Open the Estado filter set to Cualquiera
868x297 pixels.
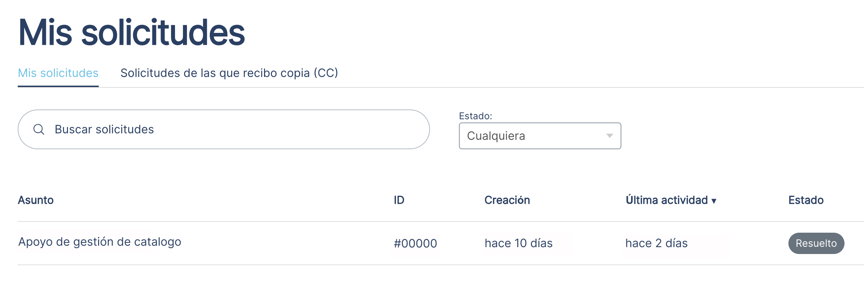[540, 136]
